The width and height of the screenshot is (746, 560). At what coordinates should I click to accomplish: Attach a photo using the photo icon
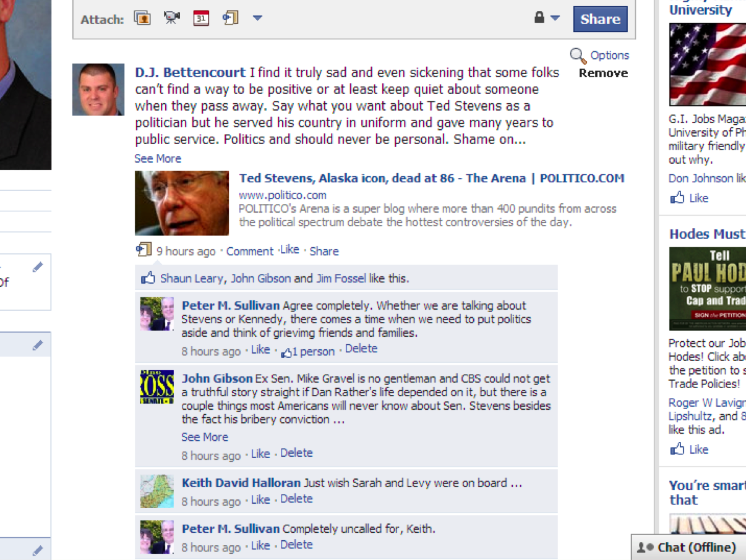[142, 18]
